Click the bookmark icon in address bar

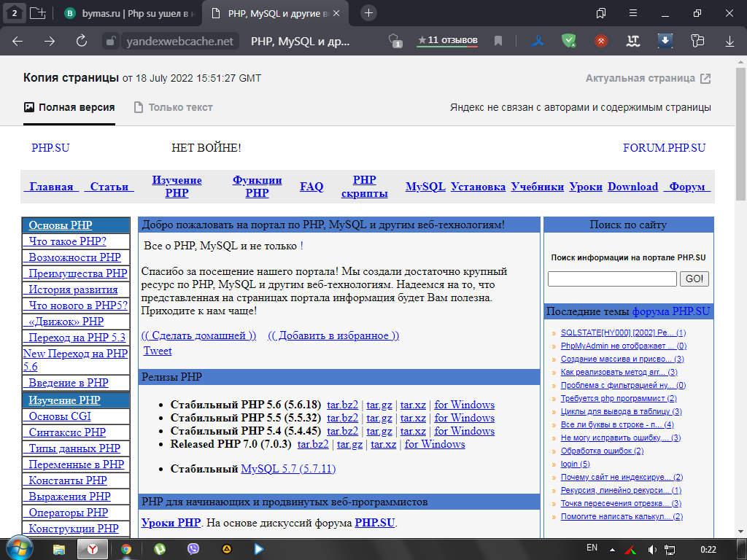[x=498, y=41]
